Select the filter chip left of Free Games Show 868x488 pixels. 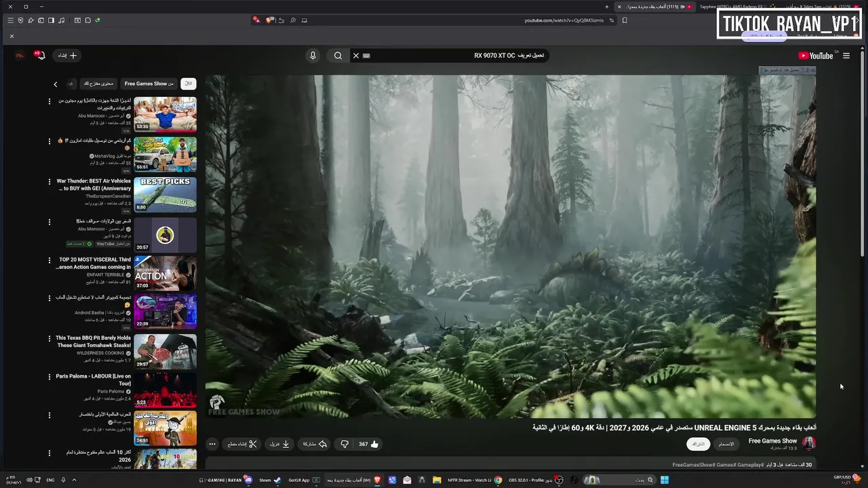99,83
